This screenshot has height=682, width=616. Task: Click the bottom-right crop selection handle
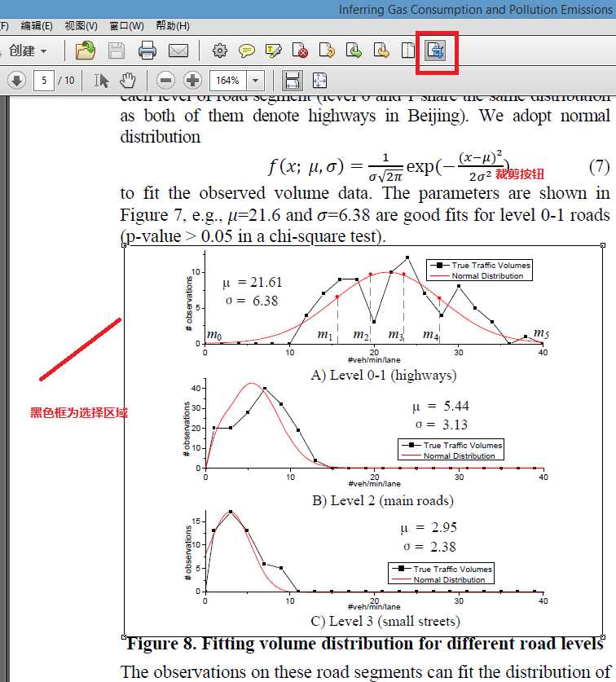click(603, 636)
